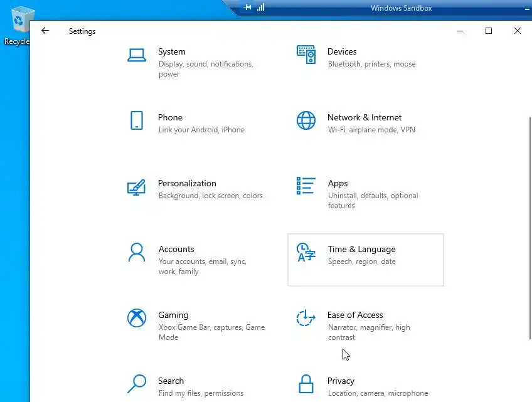
Task: Open the Gaming heading
Action: coord(173,315)
